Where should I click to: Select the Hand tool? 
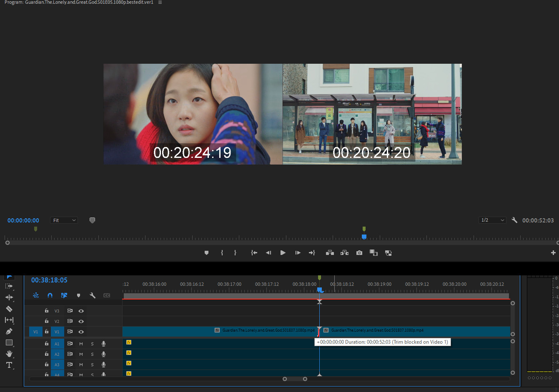point(9,354)
